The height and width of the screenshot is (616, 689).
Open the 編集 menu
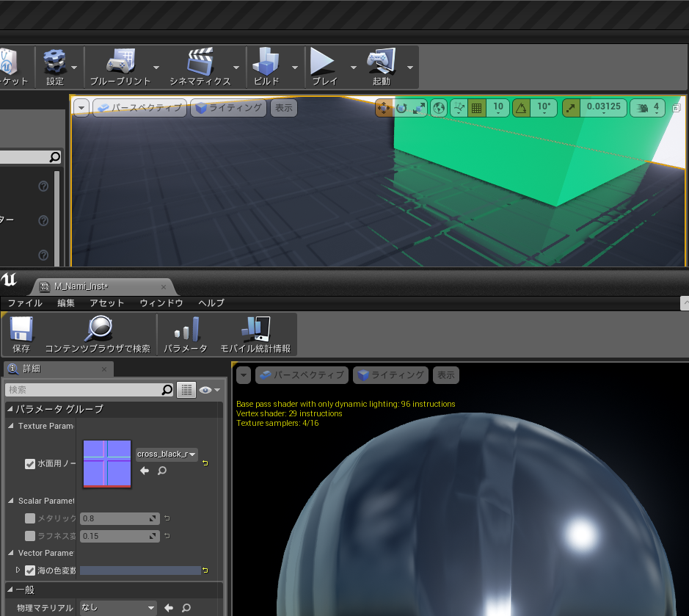pyautogui.click(x=66, y=303)
